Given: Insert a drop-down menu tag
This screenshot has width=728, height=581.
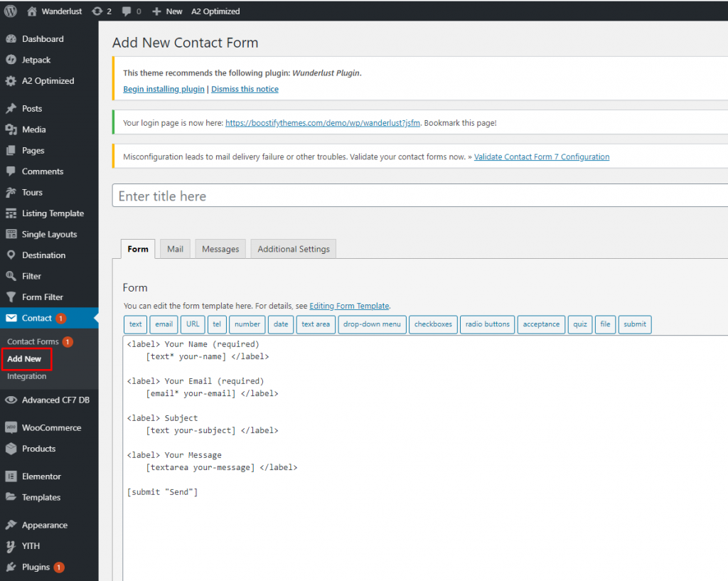Looking at the screenshot, I should 372,324.
